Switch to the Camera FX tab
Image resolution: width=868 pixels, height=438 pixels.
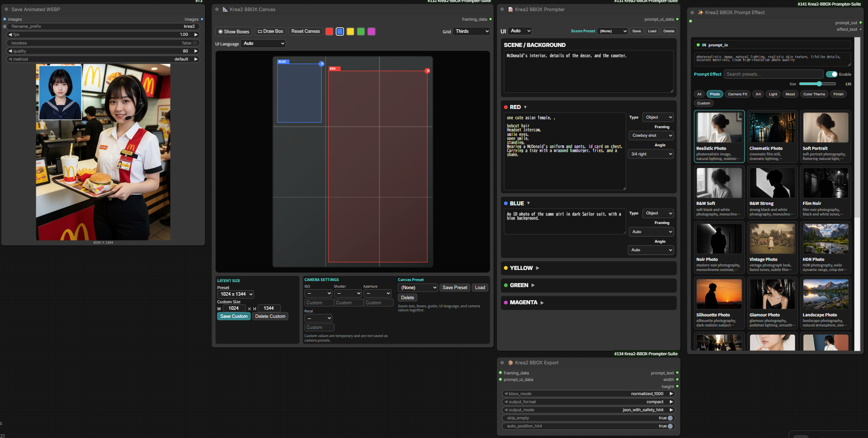[737, 94]
